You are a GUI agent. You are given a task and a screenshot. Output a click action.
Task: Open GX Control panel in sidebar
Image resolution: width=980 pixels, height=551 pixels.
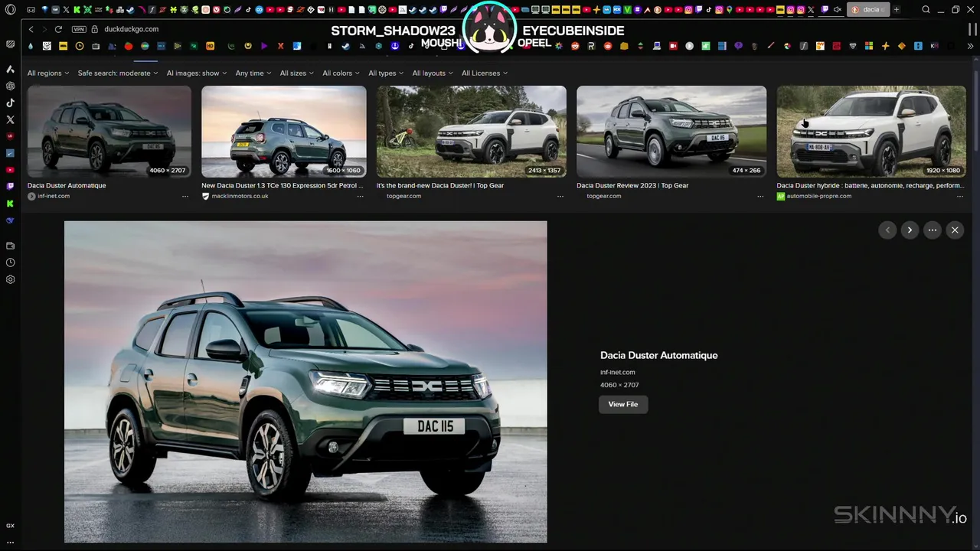(x=10, y=526)
